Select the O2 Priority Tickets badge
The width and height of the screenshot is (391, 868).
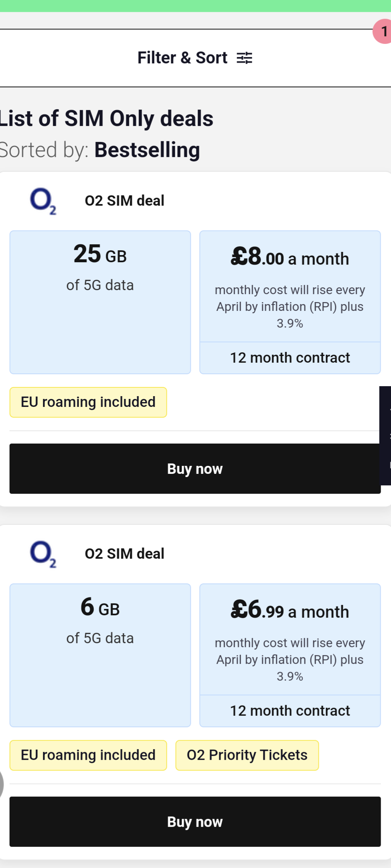point(247,755)
